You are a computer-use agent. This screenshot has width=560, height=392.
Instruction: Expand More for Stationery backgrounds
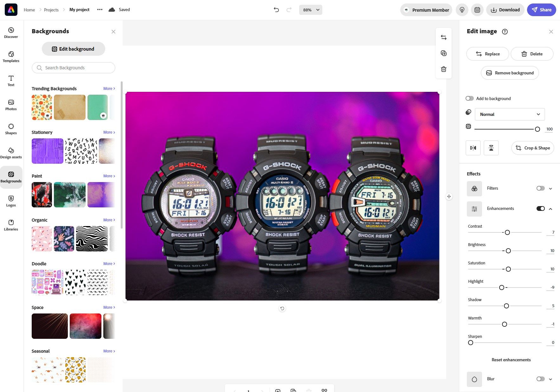point(109,132)
